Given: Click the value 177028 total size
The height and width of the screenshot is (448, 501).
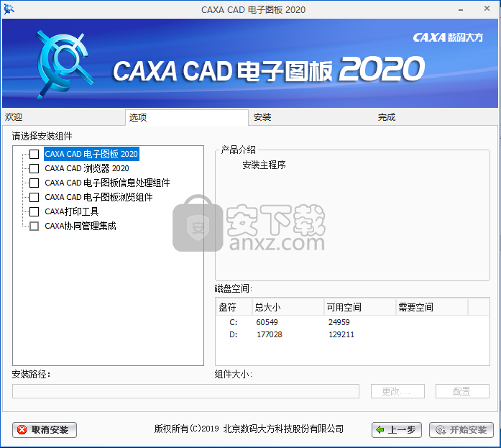Looking at the screenshot, I should click(270, 334).
